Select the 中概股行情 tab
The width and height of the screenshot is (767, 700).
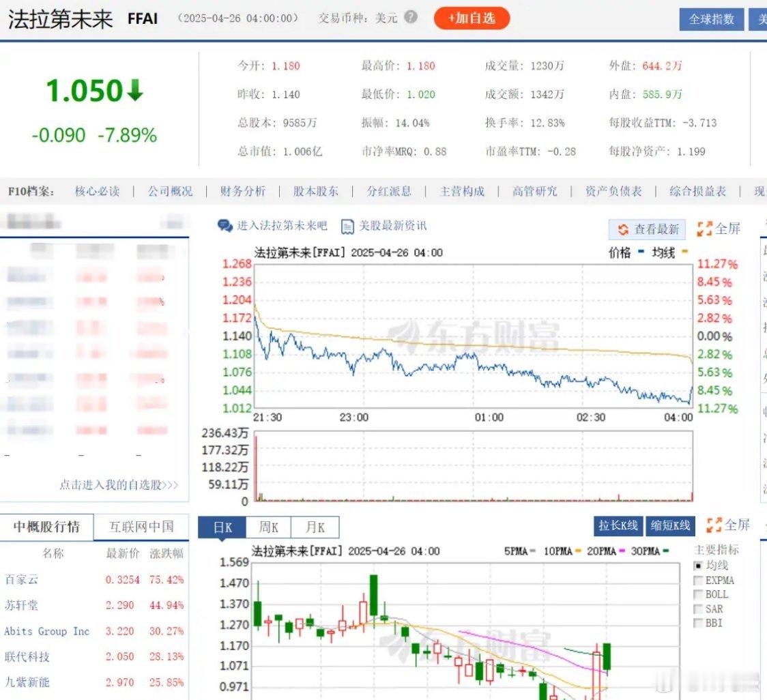click(47, 527)
